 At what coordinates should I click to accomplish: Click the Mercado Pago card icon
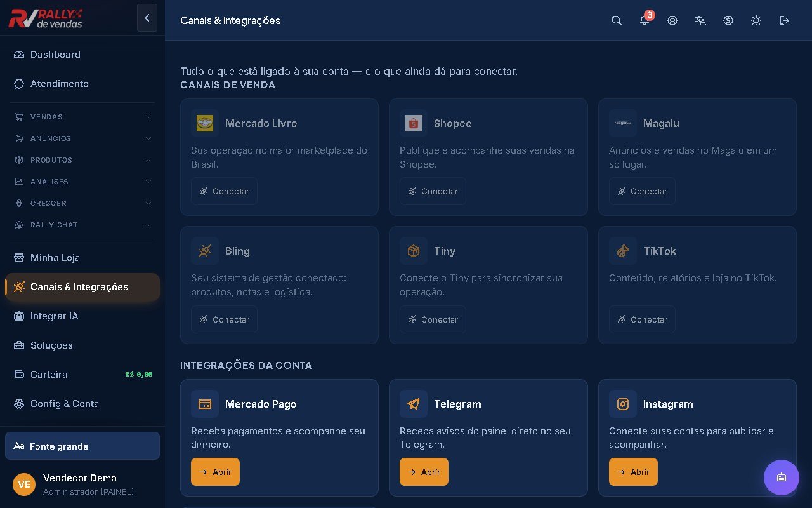pos(205,404)
